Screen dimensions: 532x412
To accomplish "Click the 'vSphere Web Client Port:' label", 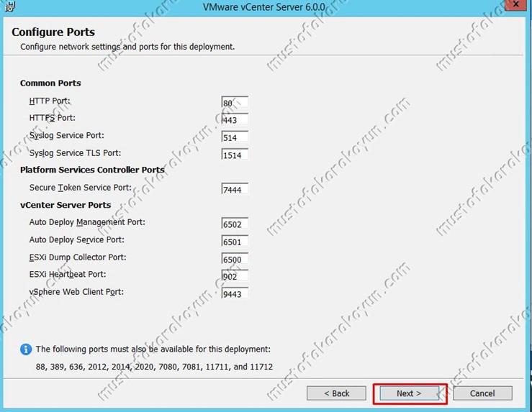I will click(76, 292).
